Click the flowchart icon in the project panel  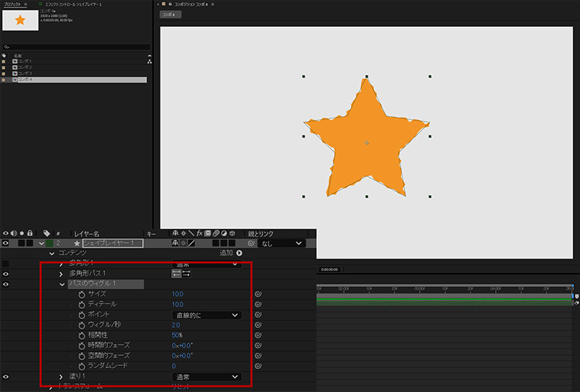pos(149,62)
